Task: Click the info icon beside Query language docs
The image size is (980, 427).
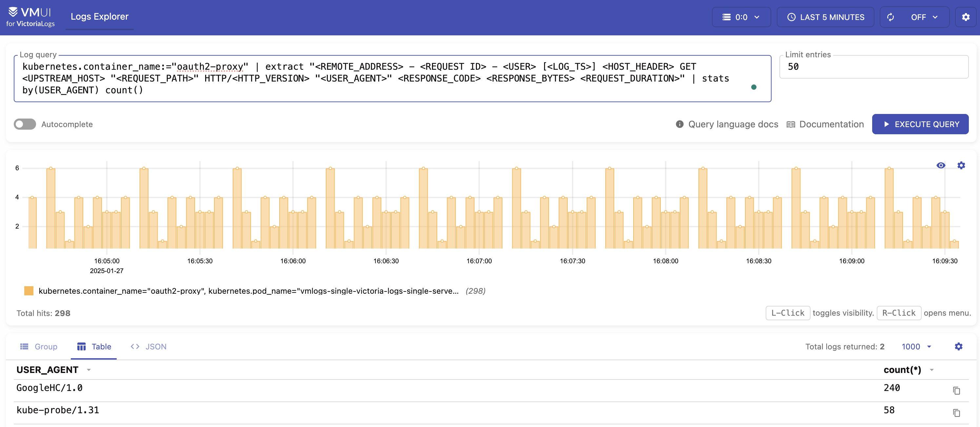Action: point(679,124)
